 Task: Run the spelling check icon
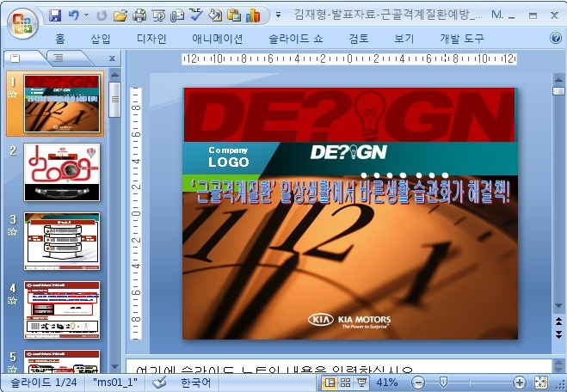pos(196,15)
